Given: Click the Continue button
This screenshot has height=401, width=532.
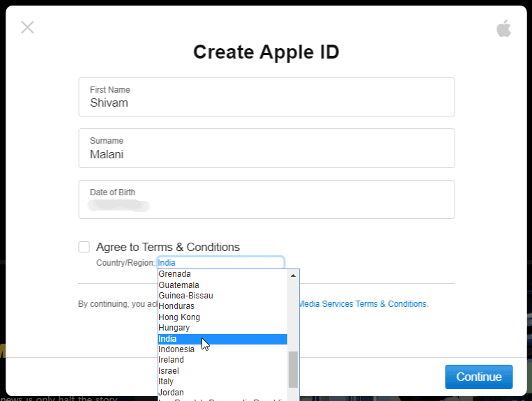Looking at the screenshot, I should pyautogui.click(x=479, y=377).
